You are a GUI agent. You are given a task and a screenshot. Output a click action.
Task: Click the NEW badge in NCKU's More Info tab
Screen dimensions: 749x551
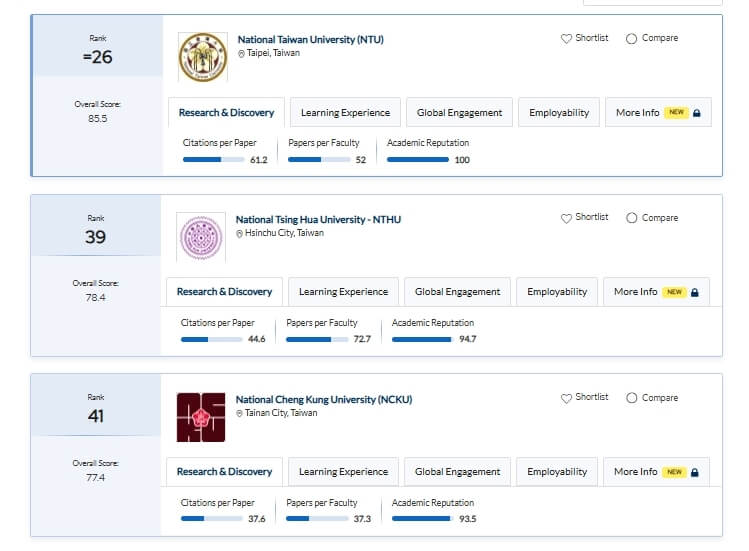point(674,472)
